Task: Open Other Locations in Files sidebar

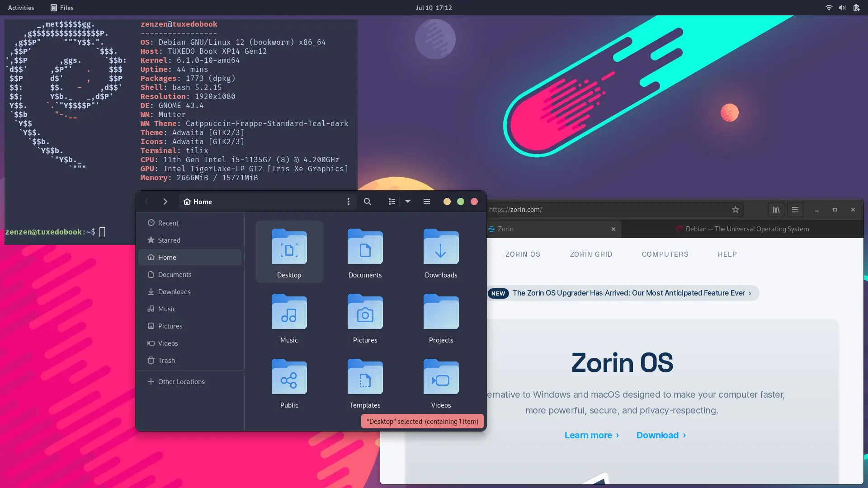Action: pyautogui.click(x=190, y=381)
